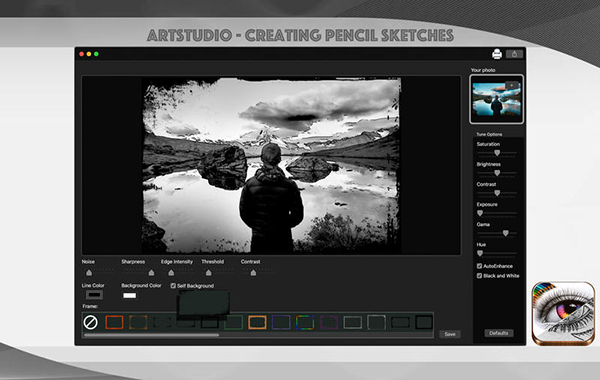This screenshot has height=380, width=600.
Task: Toggle the AutoEnhance checkbox
Action: click(479, 266)
